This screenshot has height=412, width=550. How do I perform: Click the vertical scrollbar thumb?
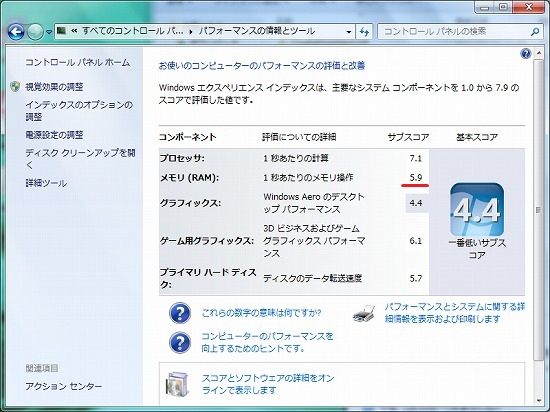(x=538, y=210)
